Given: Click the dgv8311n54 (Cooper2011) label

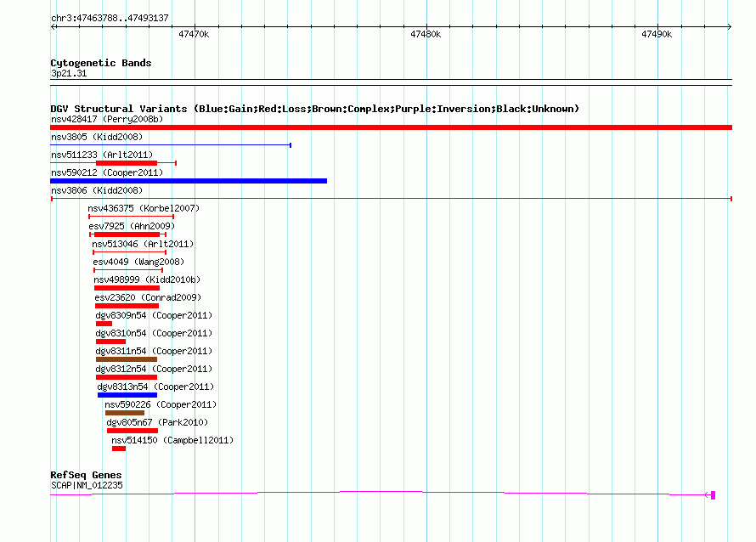Looking at the screenshot, I should [x=154, y=351].
